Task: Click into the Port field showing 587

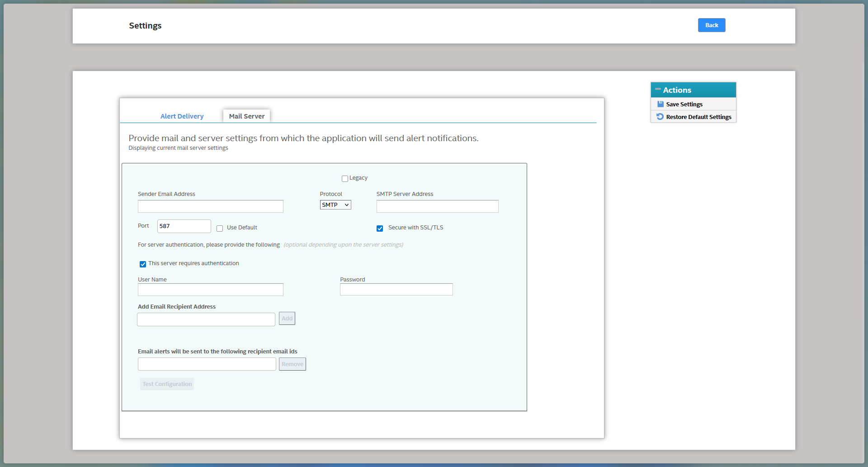Action: [x=184, y=226]
